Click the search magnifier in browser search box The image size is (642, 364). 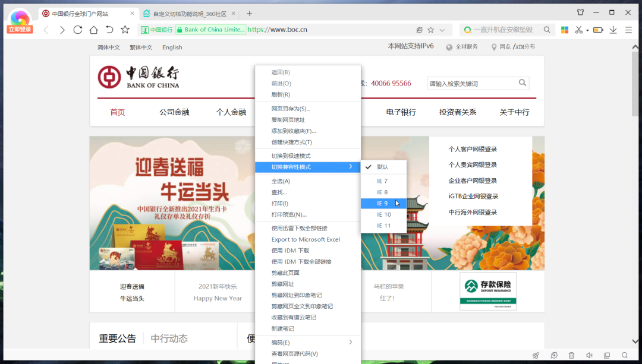(547, 30)
